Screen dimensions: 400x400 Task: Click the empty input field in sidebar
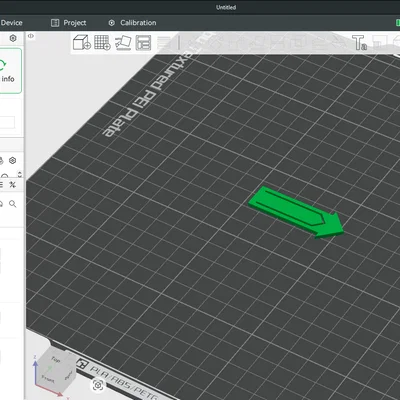click(7, 122)
